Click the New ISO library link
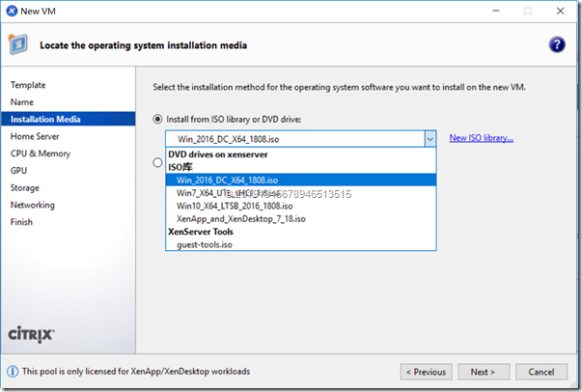Image resolution: width=582 pixels, height=392 pixels. pos(481,138)
